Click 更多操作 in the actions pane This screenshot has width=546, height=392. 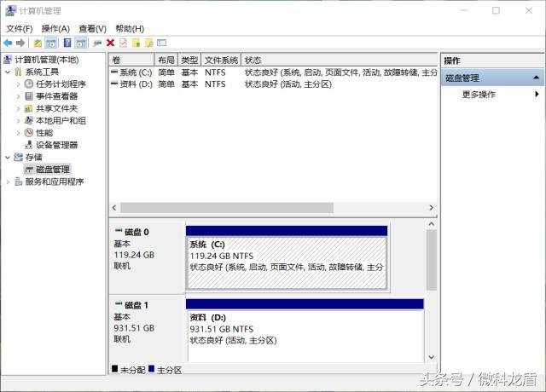pos(479,95)
